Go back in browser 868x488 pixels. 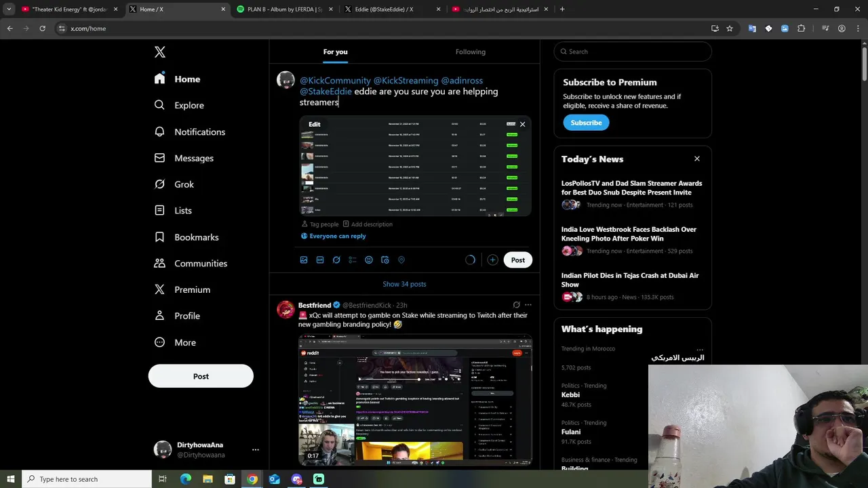pyautogui.click(x=10, y=28)
